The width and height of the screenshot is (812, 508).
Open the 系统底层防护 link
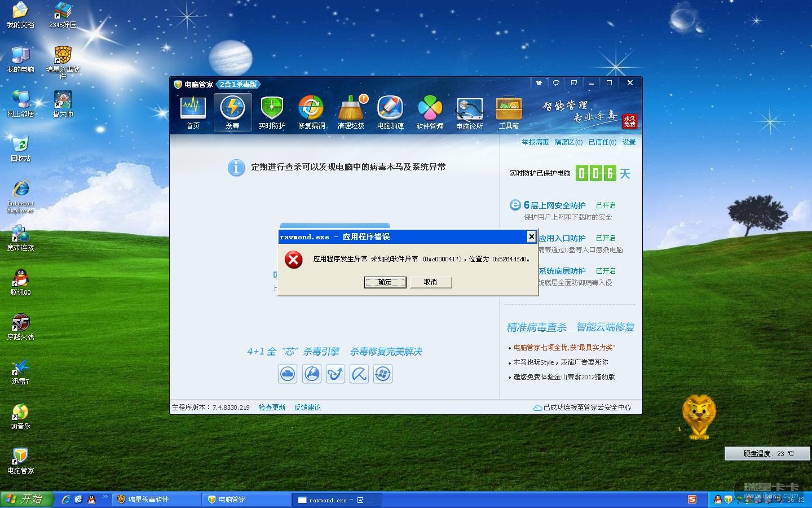(x=562, y=271)
